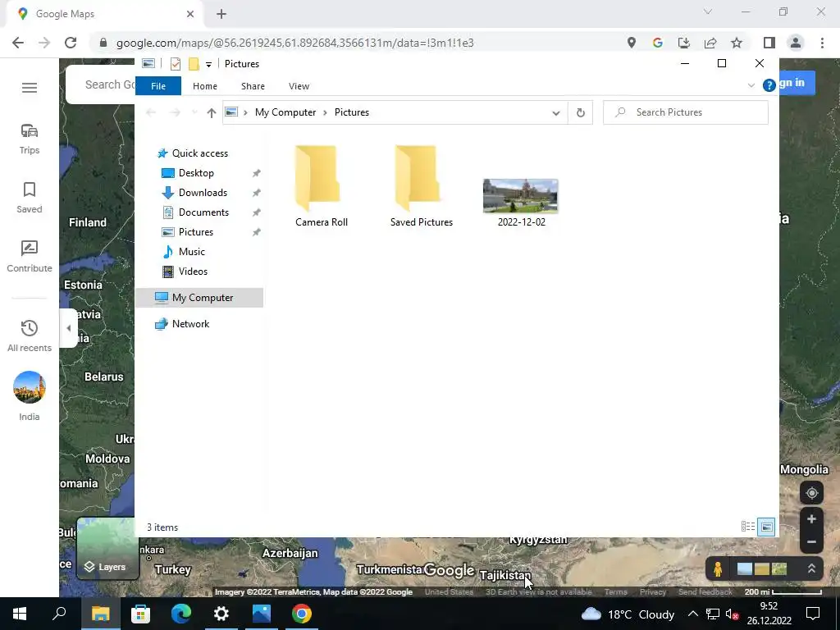Open Chrome tab search chevron
This screenshot has width=840, height=630.
(x=708, y=11)
